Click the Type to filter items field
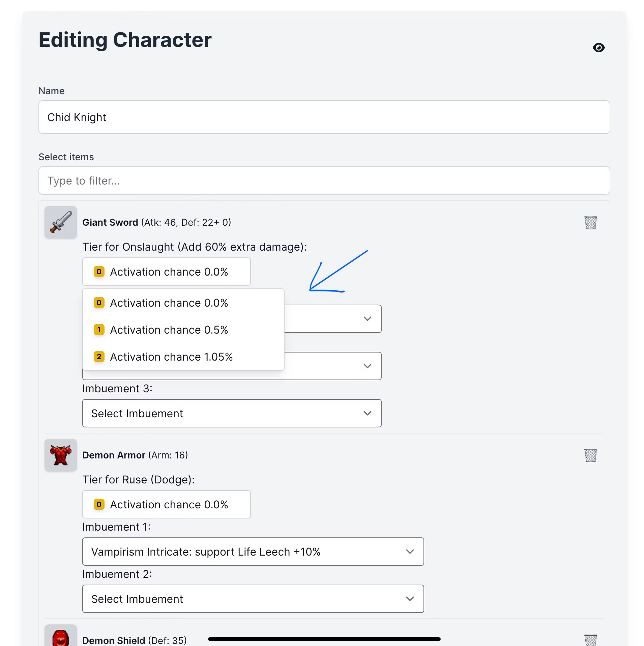 coord(324,180)
